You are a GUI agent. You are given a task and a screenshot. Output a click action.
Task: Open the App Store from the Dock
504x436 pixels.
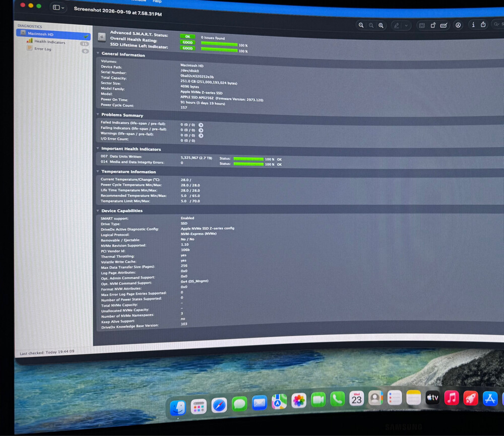coord(490,398)
